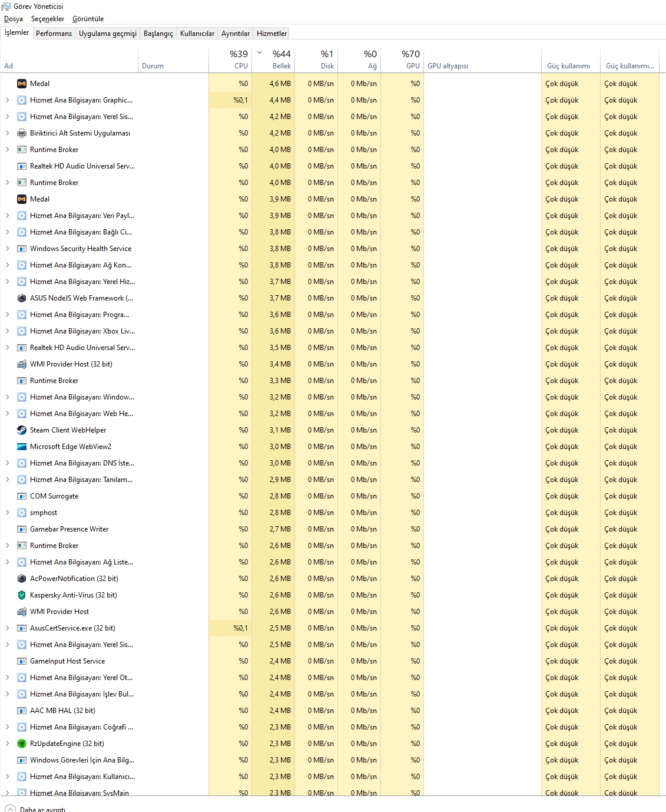Click the AsusCertService.exe icon
This screenshot has width=666, height=812.
(22, 628)
